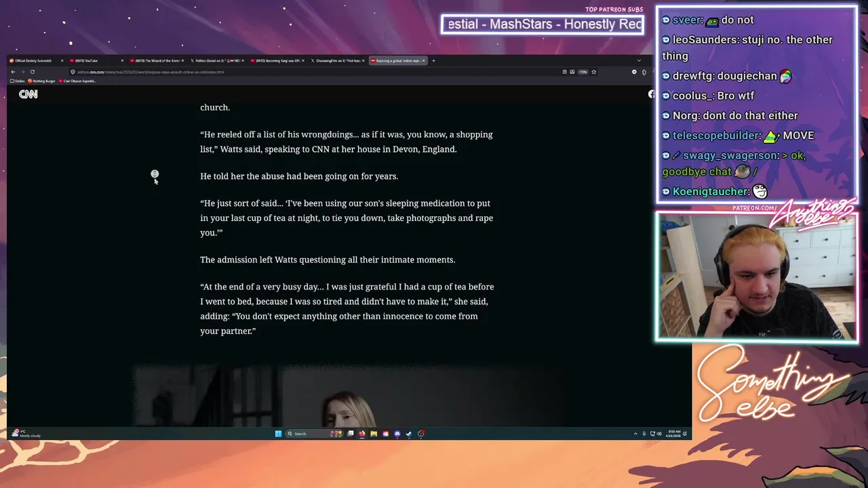Screen dimensions: 868x488
Task: Click the paragraph starting 'He reeled off'
Action: (x=347, y=142)
